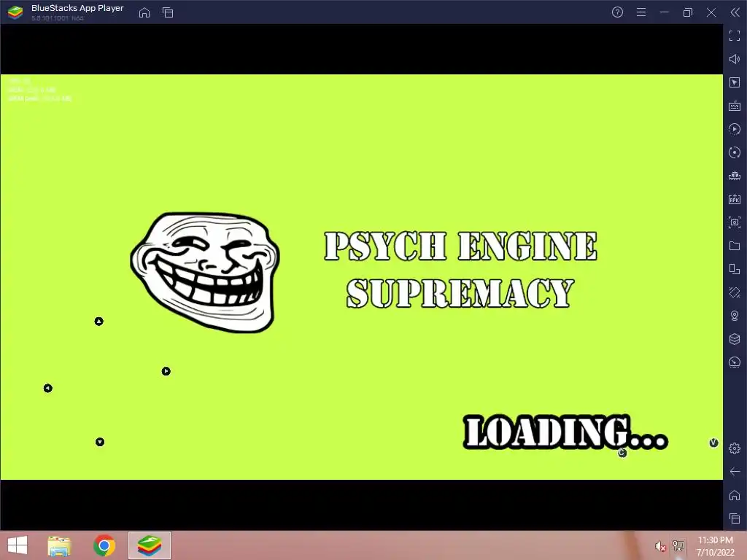Open File Explorer from the taskbar
Screen dimensions: 747x560
coord(59,545)
